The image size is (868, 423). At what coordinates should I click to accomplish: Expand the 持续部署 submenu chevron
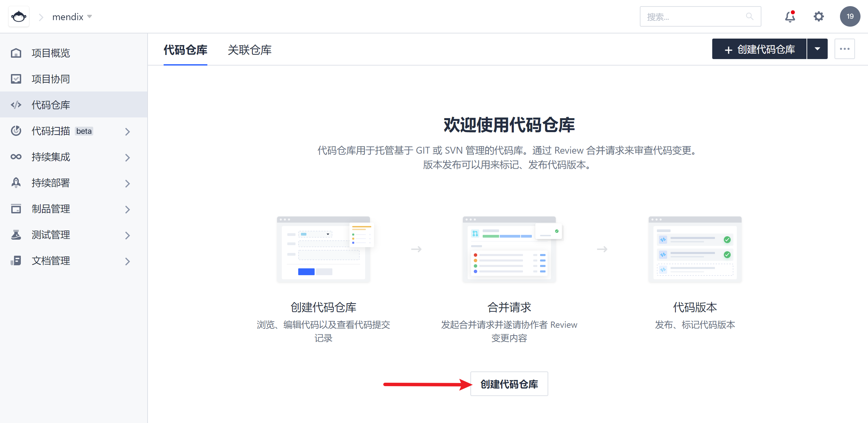point(127,183)
